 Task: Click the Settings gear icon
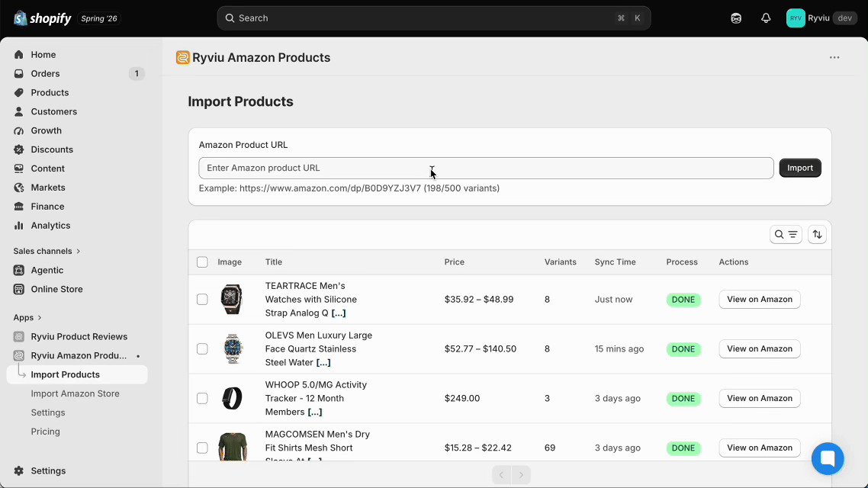[19, 471]
